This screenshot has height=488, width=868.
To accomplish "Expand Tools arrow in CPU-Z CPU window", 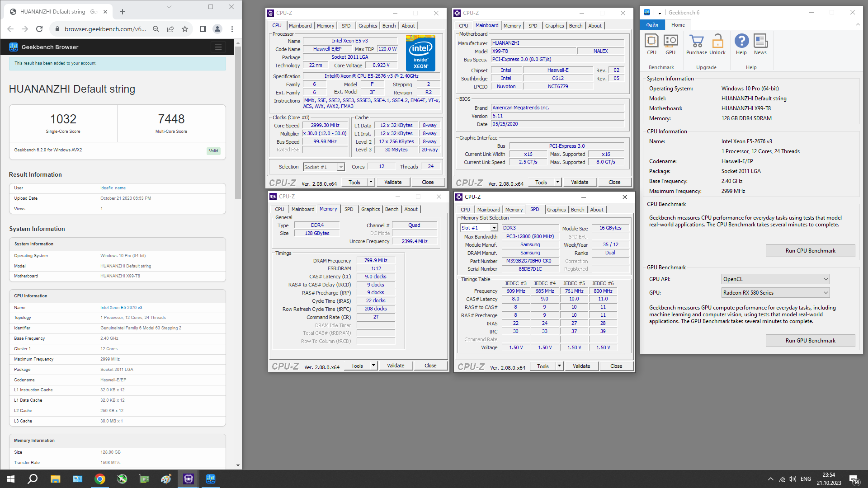I will click(x=371, y=182).
